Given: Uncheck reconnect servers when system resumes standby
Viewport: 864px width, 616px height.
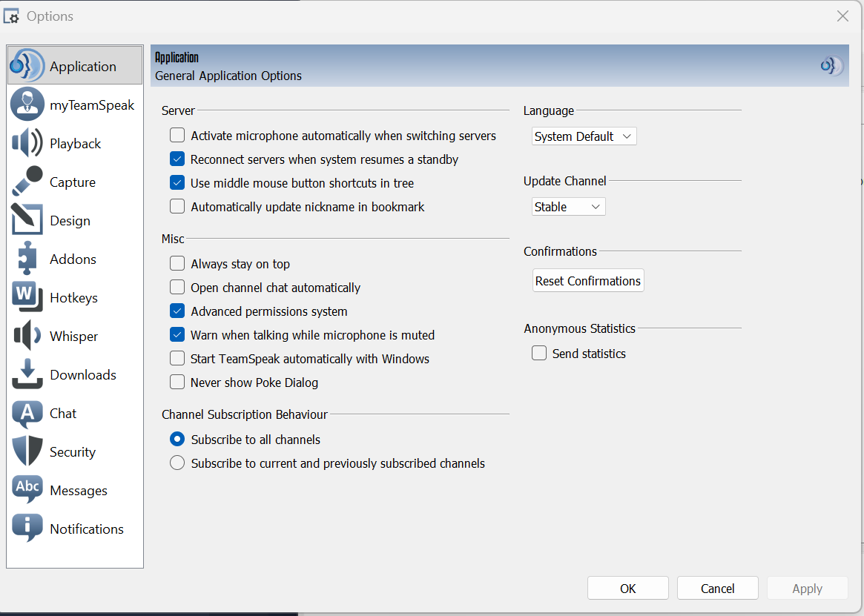Looking at the screenshot, I should coord(177,159).
